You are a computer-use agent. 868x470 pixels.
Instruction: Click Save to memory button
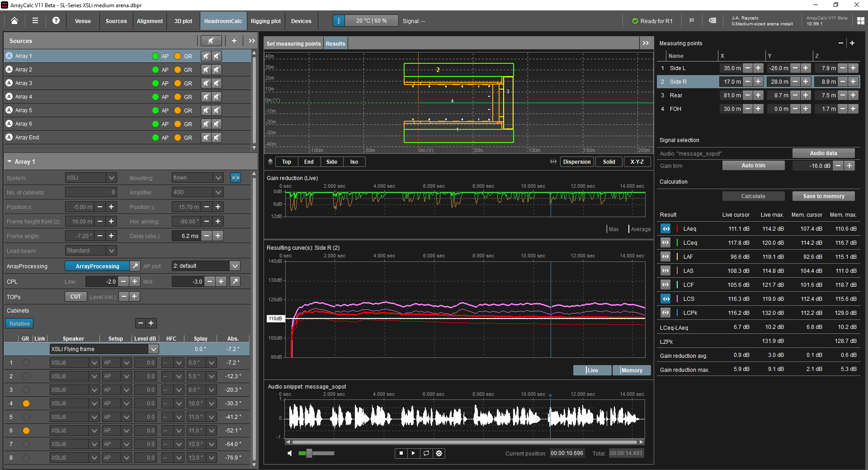coord(823,196)
